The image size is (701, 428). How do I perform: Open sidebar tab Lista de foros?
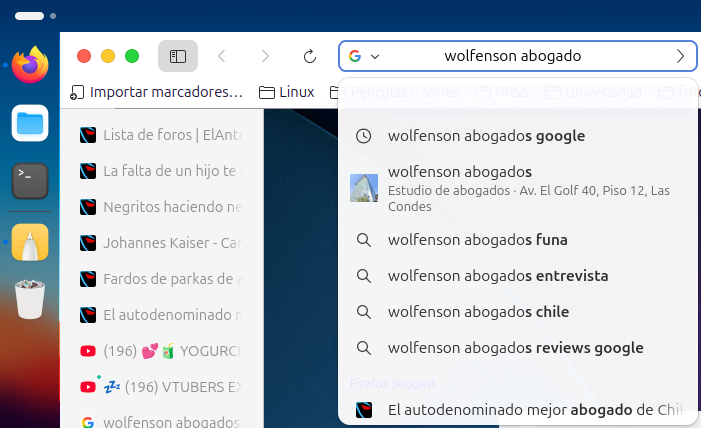point(161,135)
